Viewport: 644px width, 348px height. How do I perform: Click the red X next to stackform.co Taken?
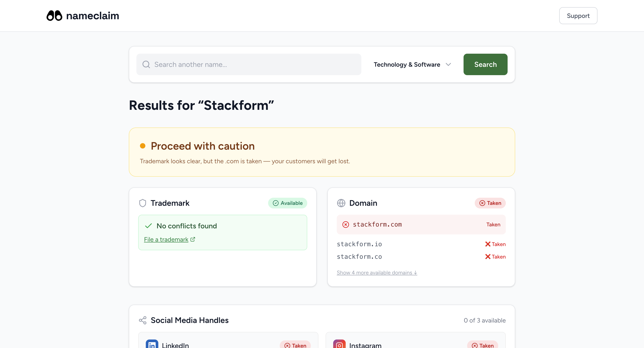[487, 257]
